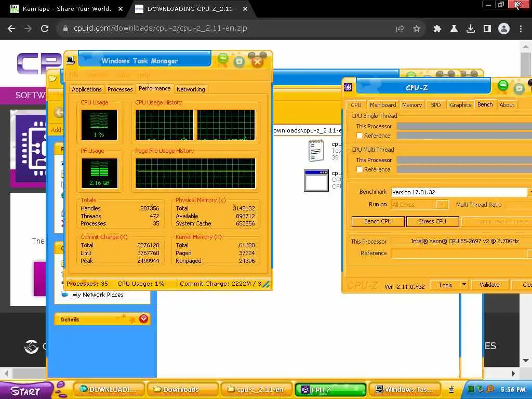Enable Multi Thread Reference checkbox
Screen dimensions: 532x399
pos(360,169)
